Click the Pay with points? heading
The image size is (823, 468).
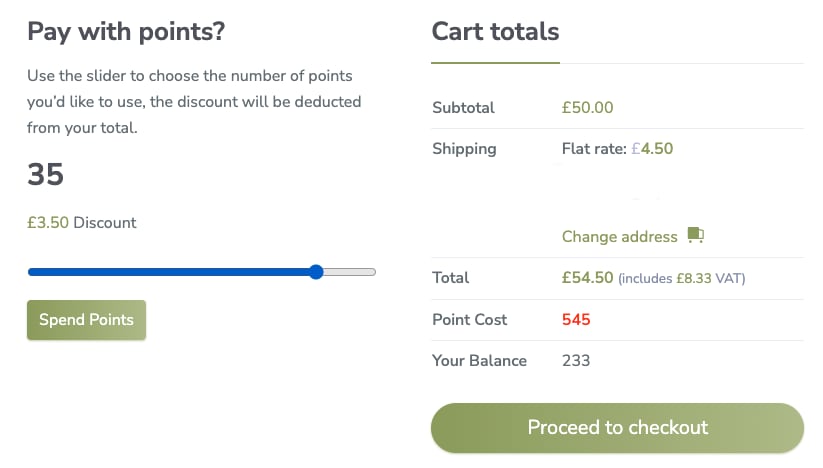[x=126, y=32]
